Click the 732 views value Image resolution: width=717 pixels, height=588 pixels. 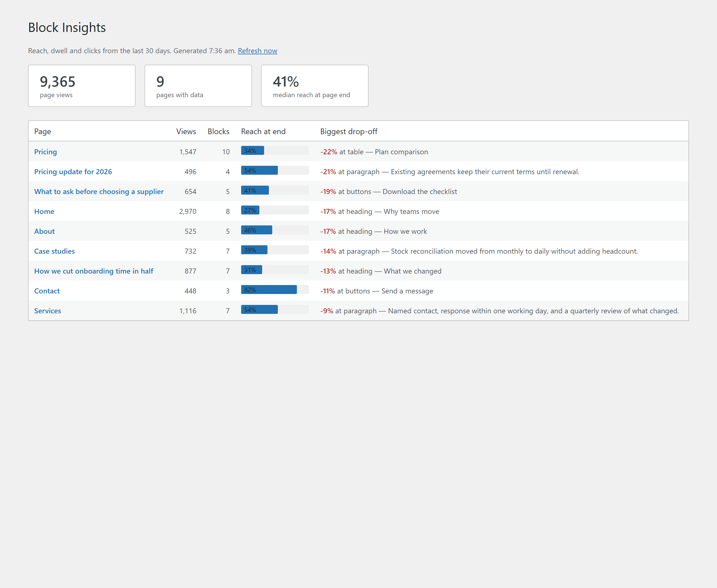pyautogui.click(x=190, y=251)
